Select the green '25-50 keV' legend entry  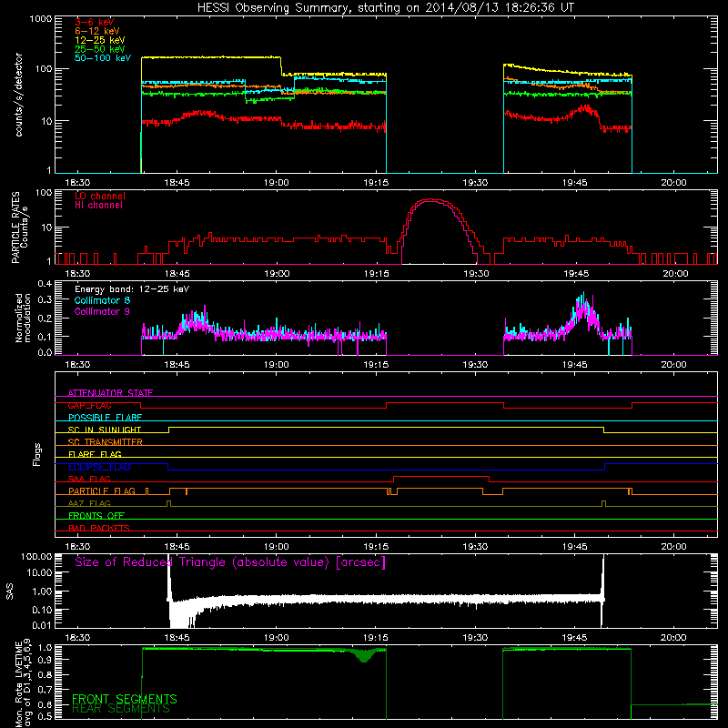[x=100, y=49]
